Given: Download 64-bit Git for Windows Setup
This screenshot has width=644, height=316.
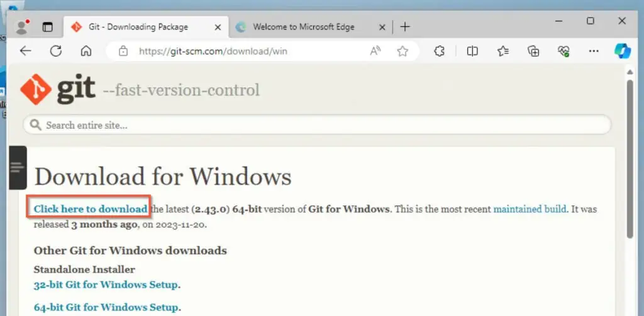Looking at the screenshot, I should point(106,307).
